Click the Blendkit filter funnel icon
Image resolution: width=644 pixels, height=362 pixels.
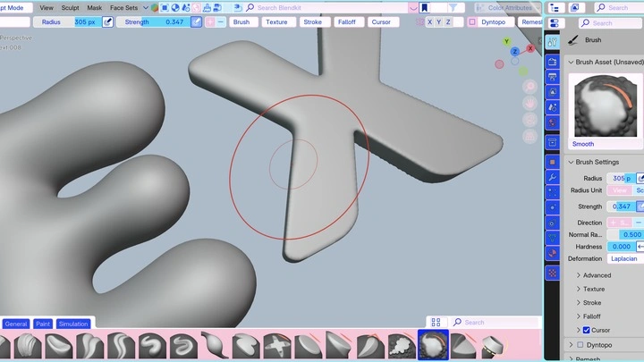pyautogui.click(x=453, y=7)
